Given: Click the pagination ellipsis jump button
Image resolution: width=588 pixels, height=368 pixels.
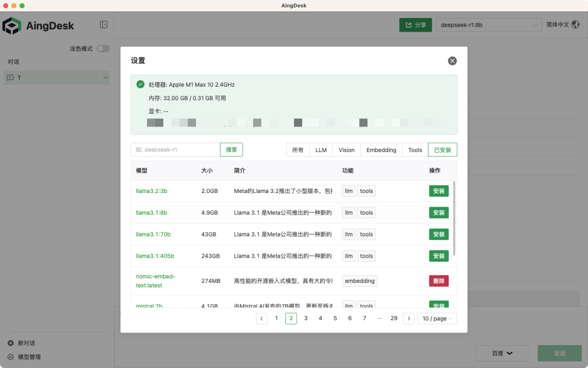Looking at the screenshot, I should coord(379,318).
